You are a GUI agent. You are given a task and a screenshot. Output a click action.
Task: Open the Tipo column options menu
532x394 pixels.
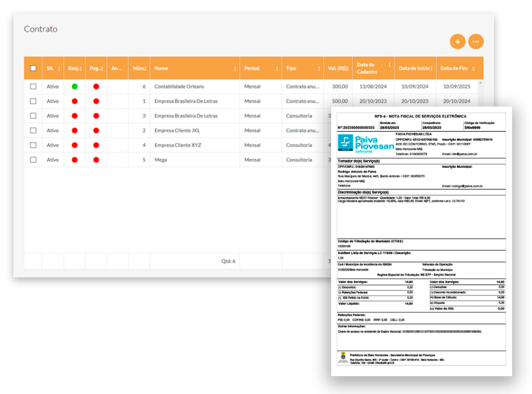[x=319, y=69]
